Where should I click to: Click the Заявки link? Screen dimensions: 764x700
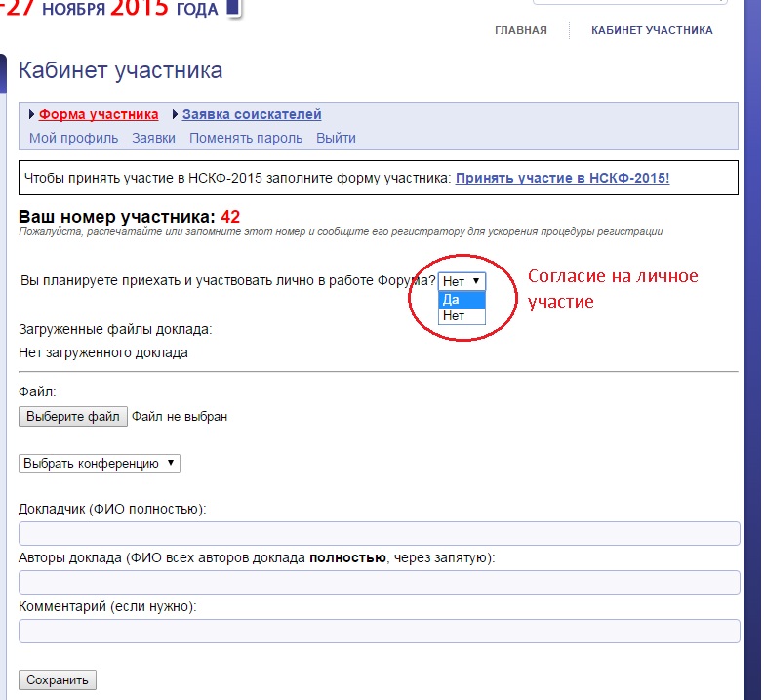point(153,138)
